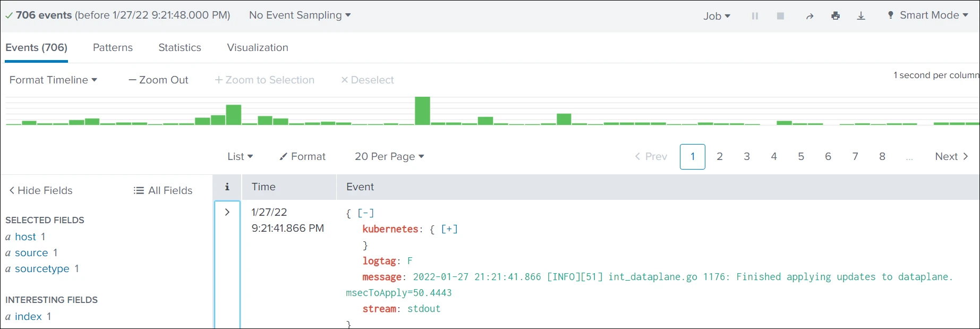The image size is (980, 329).
Task: Open the Format options
Action: click(x=303, y=156)
